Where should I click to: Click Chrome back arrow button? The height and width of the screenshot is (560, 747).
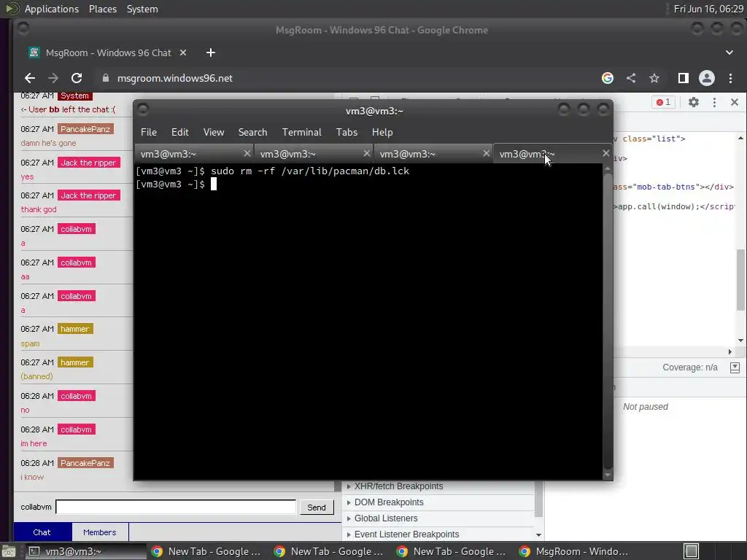30,78
